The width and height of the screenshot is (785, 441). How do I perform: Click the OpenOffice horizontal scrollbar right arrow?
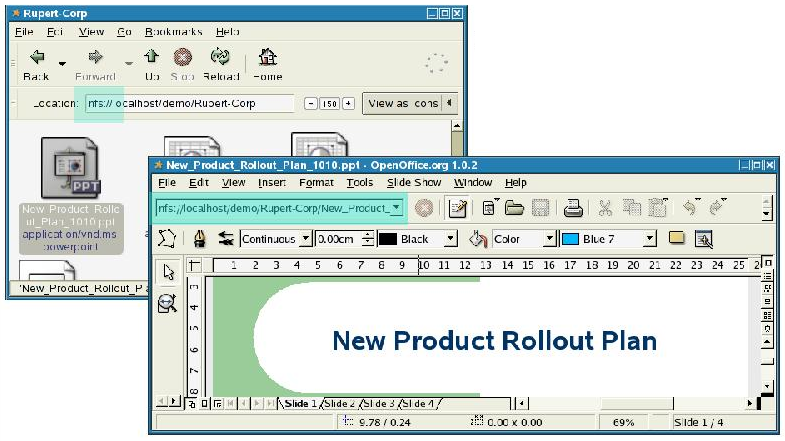point(749,403)
